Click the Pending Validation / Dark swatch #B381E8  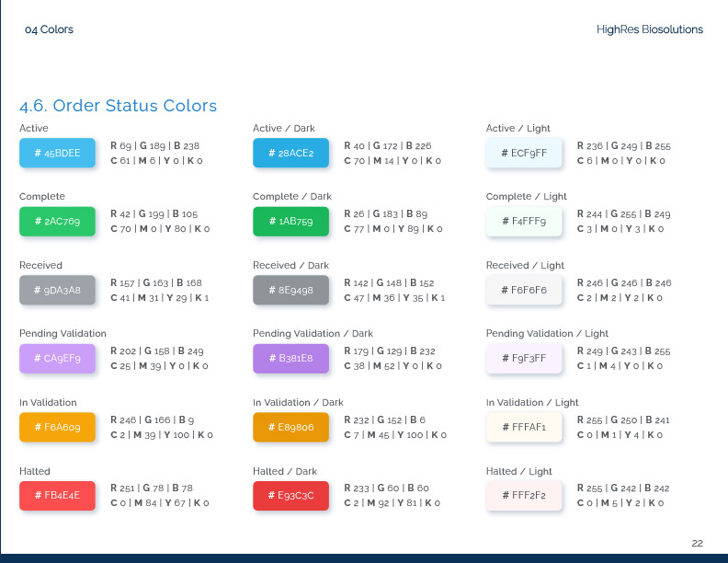290,359
